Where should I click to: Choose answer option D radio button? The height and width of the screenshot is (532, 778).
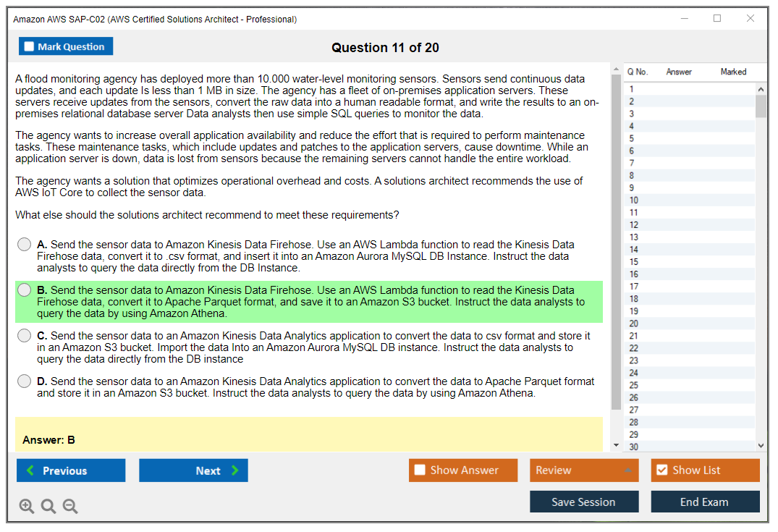point(25,381)
